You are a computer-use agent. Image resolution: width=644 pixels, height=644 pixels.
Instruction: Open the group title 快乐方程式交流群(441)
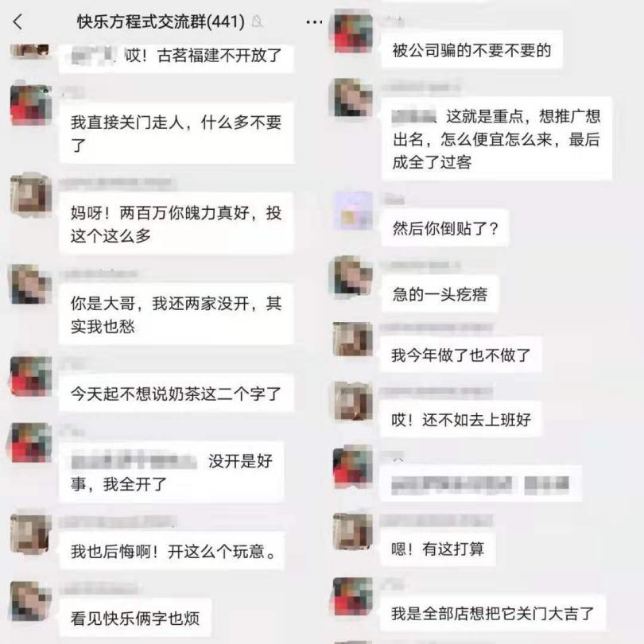point(161,21)
